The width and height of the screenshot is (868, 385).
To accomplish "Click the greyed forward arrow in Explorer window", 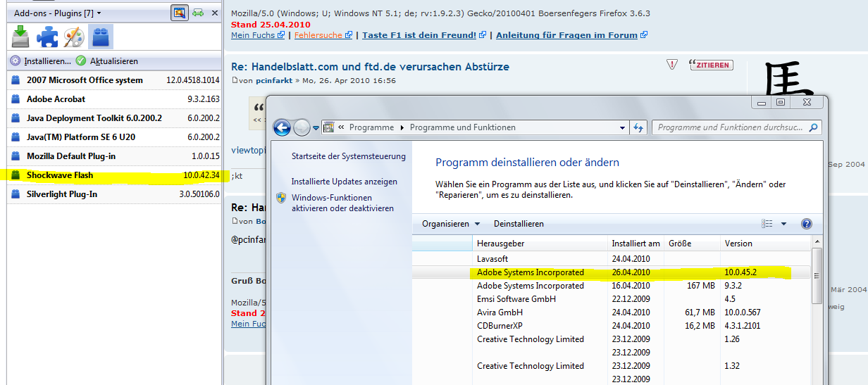I will click(302, 127).
